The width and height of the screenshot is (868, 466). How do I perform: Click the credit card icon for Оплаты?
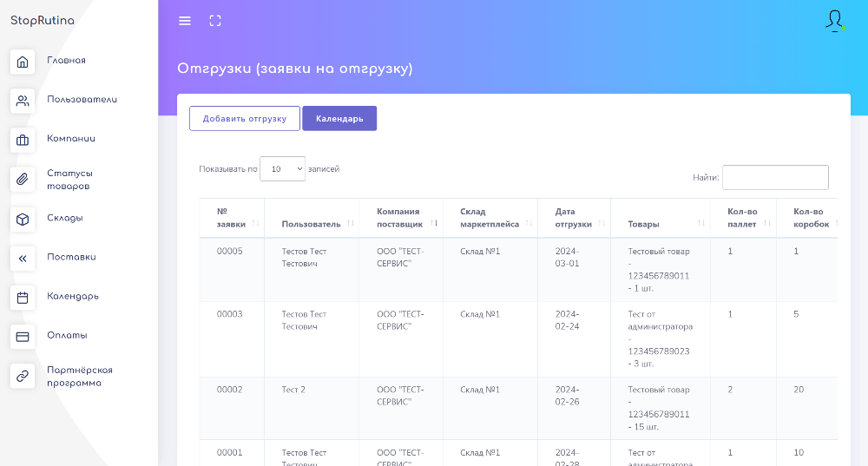[x=23, y=337]
